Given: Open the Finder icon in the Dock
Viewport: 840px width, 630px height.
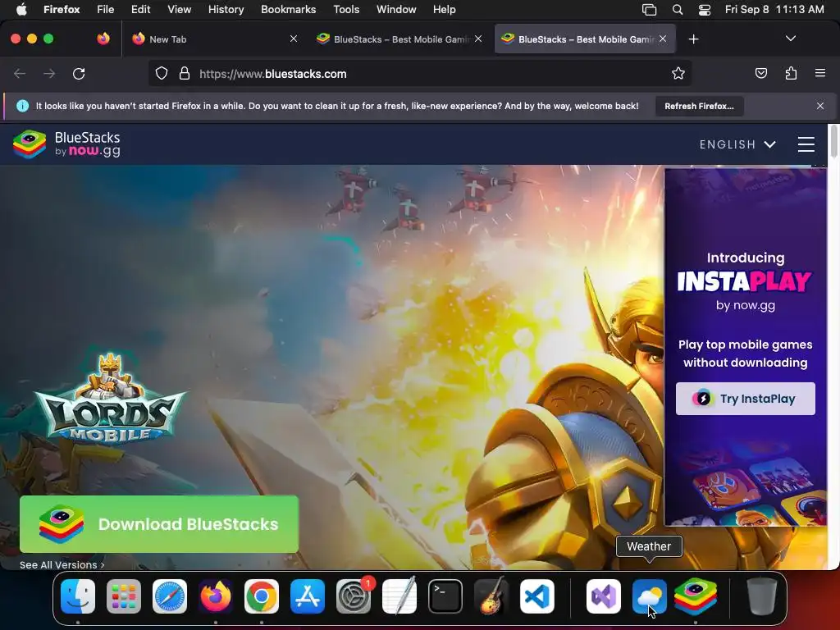Looking at the screenshot, I should pos(78,596).
